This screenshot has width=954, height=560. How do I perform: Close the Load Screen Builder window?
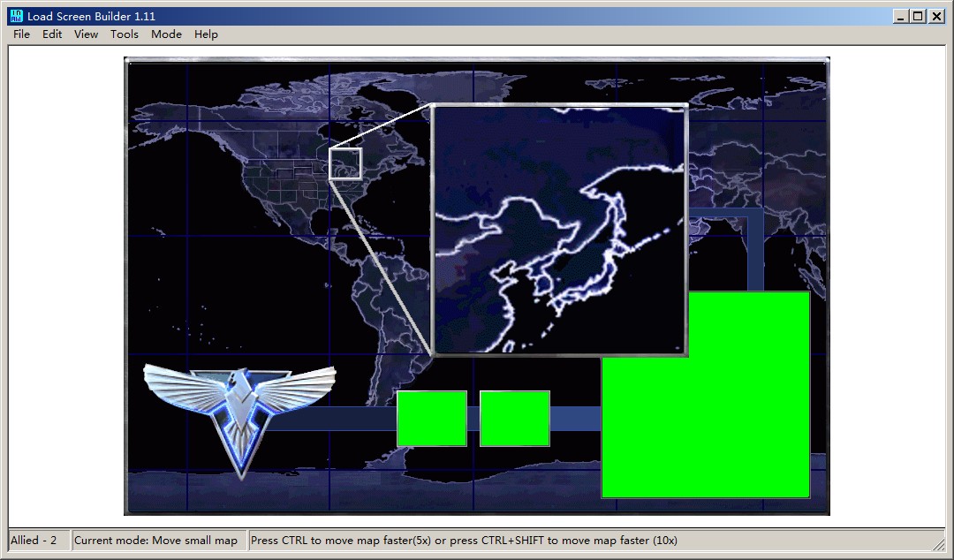click(937, 17)
